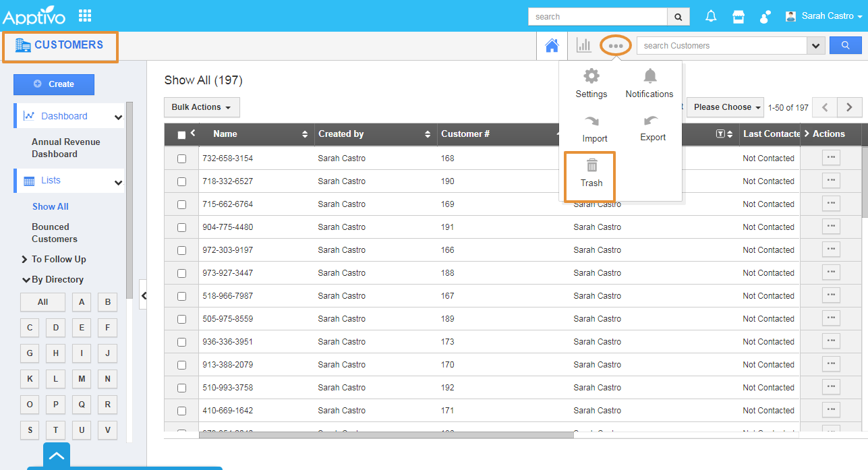Screen dimensions: 868x470
Task: Expand the Please Choose dropdown
Action: [725, 107]
